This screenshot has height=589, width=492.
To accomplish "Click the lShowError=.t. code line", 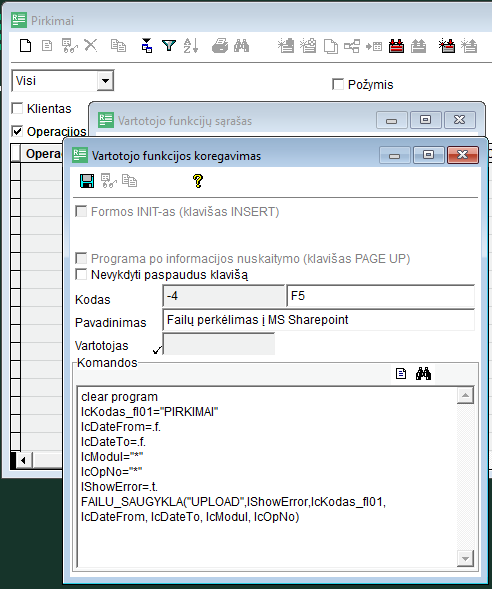I will [x=119, y=487].
